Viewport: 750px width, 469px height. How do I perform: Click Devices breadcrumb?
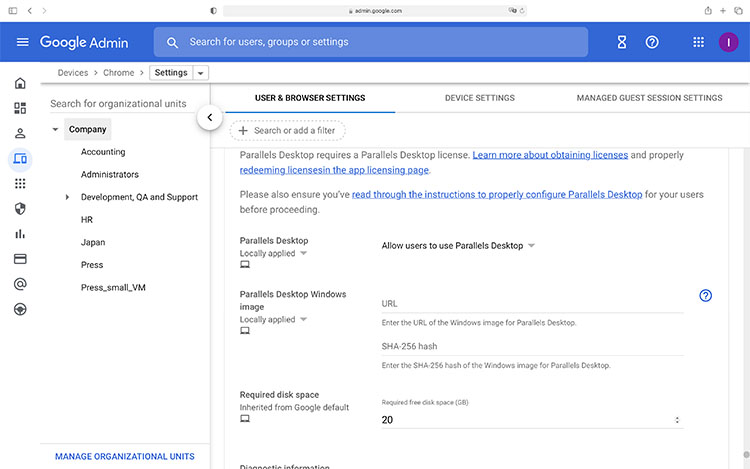point(73,73)
